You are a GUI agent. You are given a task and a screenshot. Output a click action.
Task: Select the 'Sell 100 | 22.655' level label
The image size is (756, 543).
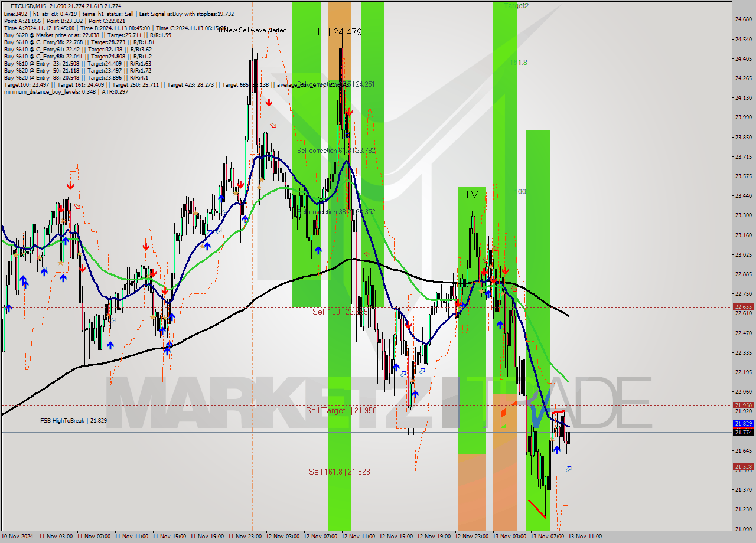point(340,311)
